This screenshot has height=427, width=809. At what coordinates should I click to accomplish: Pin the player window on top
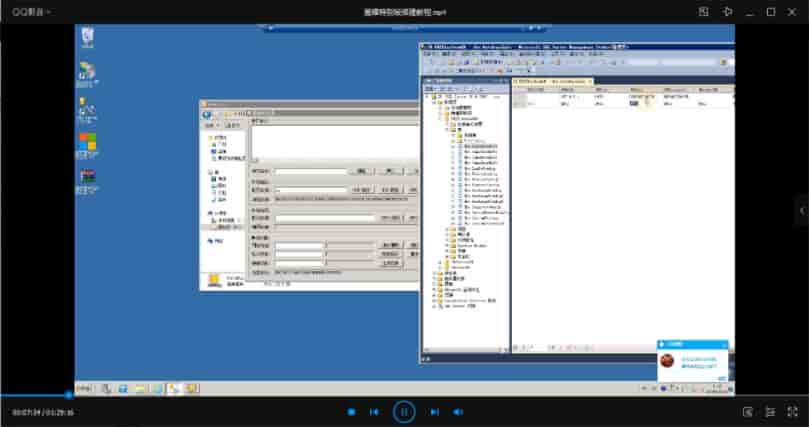(x=727, y=12)
